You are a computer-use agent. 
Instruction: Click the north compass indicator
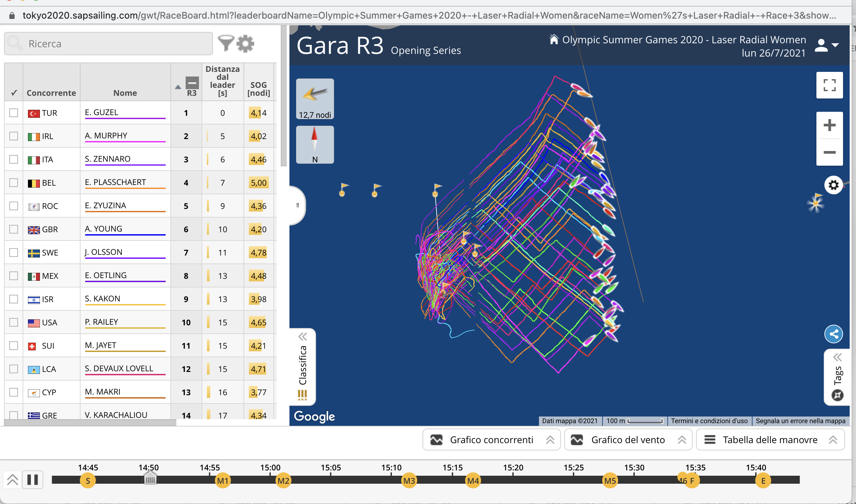pos(315,145)
